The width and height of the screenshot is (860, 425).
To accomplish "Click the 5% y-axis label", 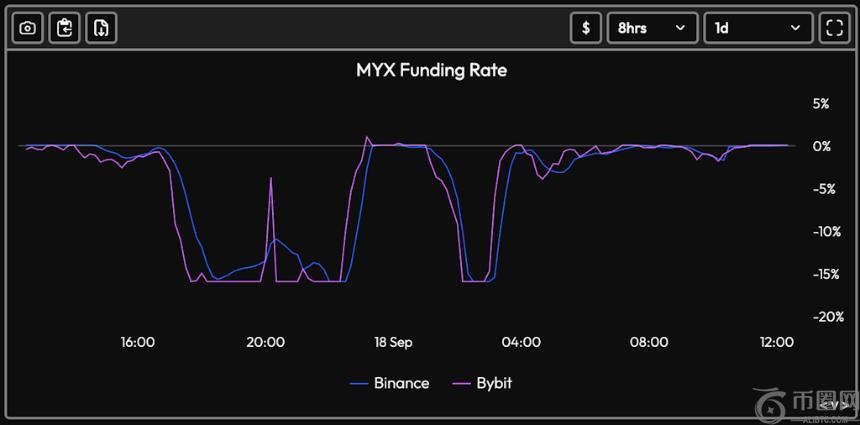I will point(821,104).
